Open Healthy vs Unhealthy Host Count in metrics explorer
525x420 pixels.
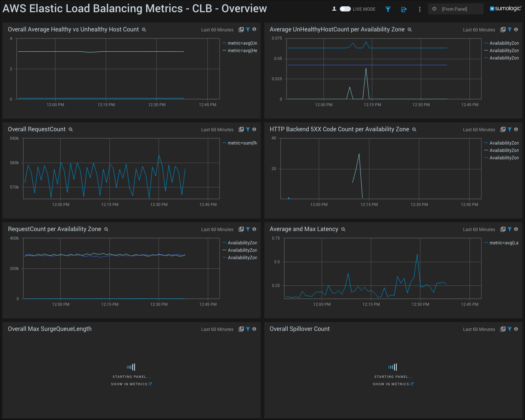tap(144, 29)
